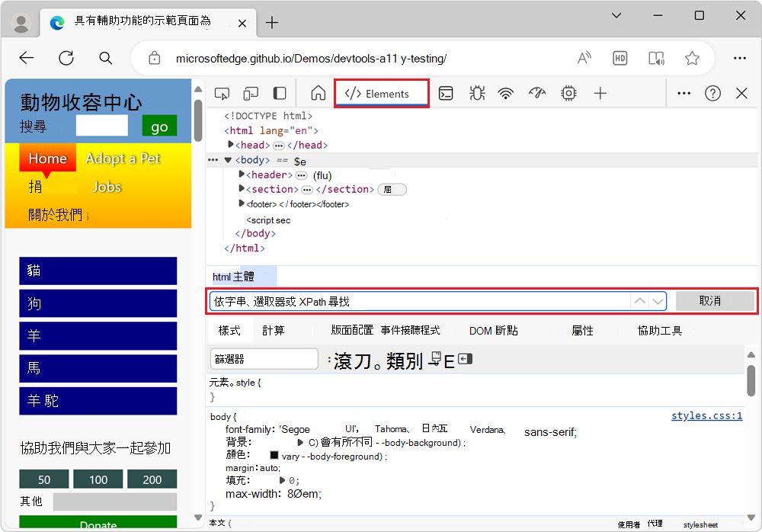This screenshot has width=762, height=532.
Task: Select the inspect element tool
Action: (x=222, y=92)
